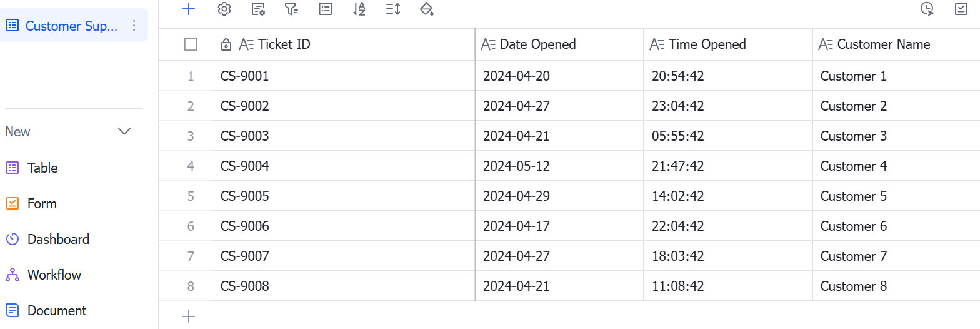This screenshot has width=980, height=329.
Task: Open the three-dot menu for Customer Sup...
Action: point(133,26)
